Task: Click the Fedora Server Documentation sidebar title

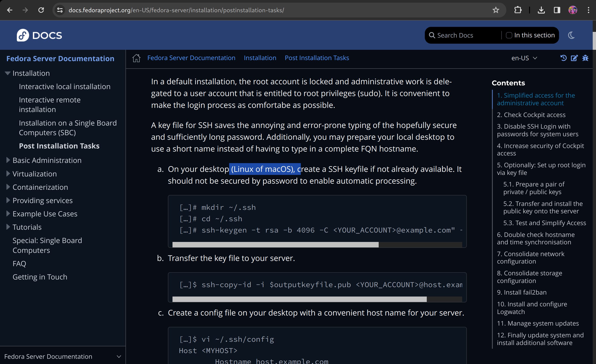Action: point(60,59)
